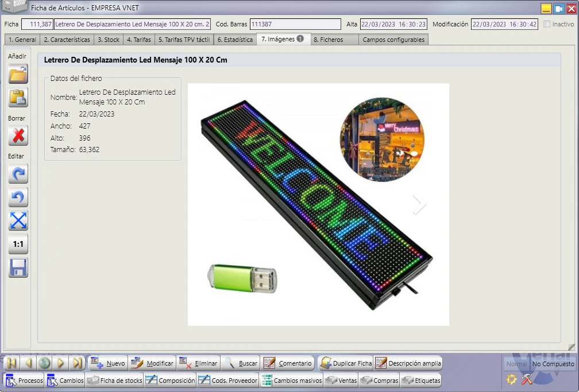Click the Duplicar Ficha button
This screenshot has width=579, height=392.
tap(346, 363)
